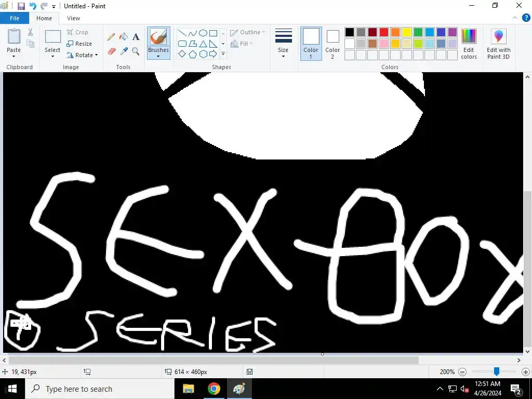Open the Select dropdown arrow
This screenshot has height=399, width=532.
[x=52, y=56]
